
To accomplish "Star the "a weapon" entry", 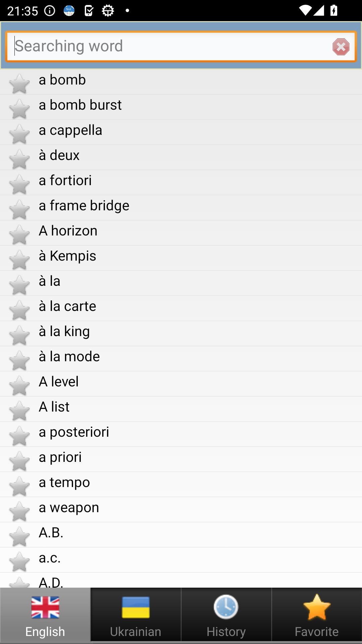I will [19, 511].
